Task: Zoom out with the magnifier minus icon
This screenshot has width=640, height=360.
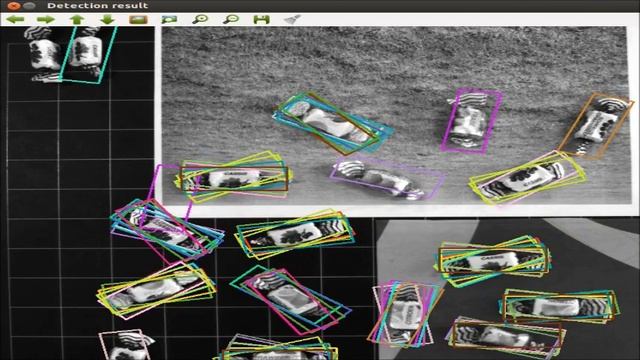Action: 231,19
